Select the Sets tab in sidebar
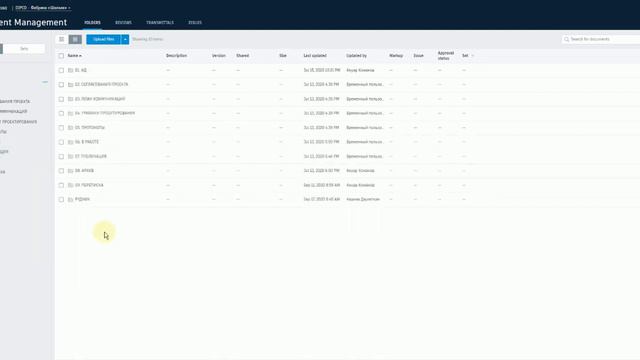The image size is (640, 360). click(x=24, y=49)
